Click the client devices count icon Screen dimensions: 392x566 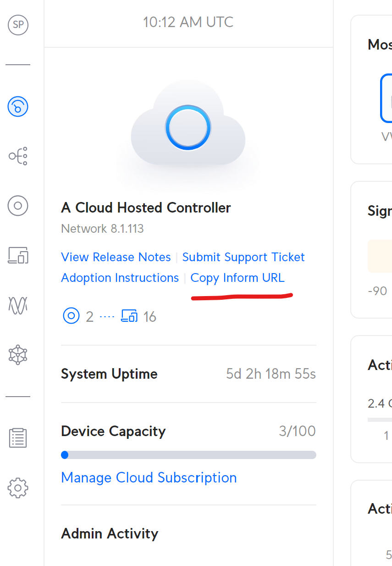pos(129,316)
